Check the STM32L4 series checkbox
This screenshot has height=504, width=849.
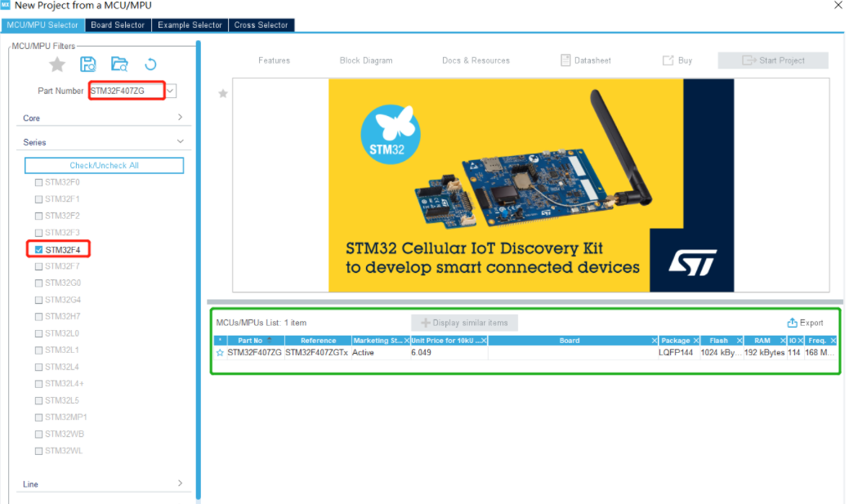point(38,367)
